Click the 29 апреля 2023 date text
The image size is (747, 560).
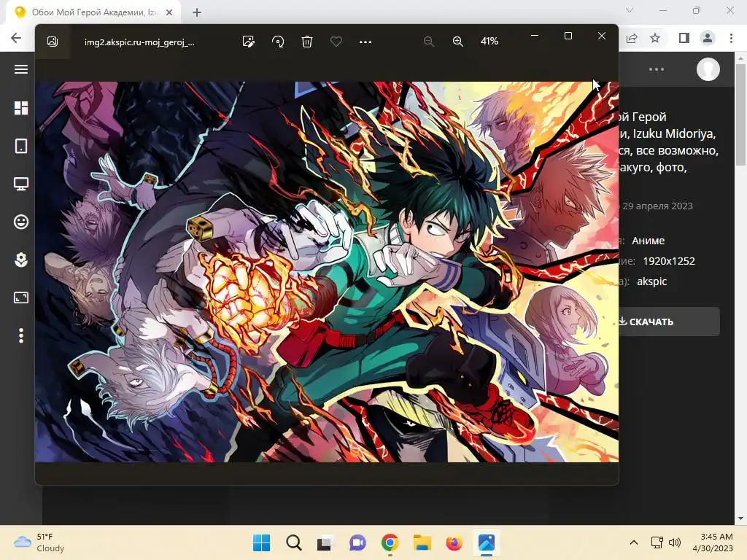tap(657, 206)
